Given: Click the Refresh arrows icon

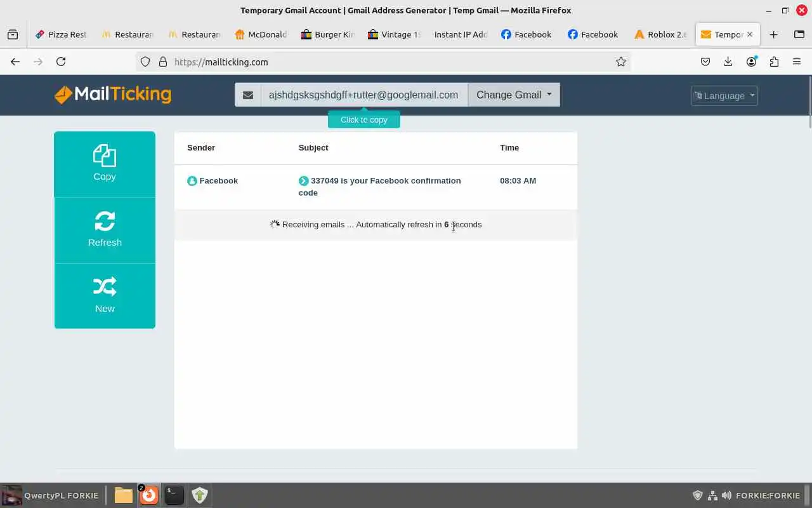Looking at the screenshot, I should tap(105, 221).
